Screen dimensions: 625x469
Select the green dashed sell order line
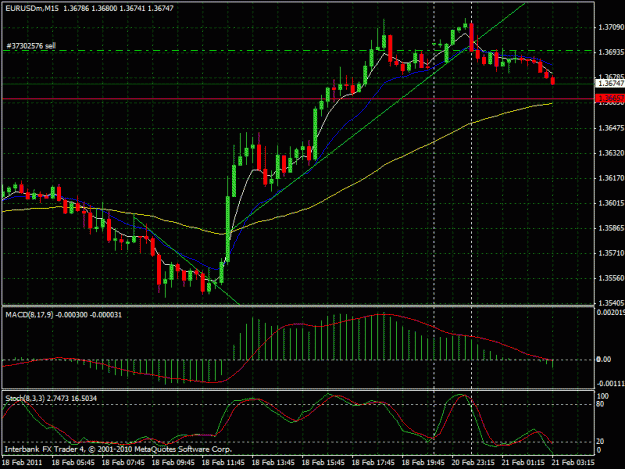tap(298, 51)
